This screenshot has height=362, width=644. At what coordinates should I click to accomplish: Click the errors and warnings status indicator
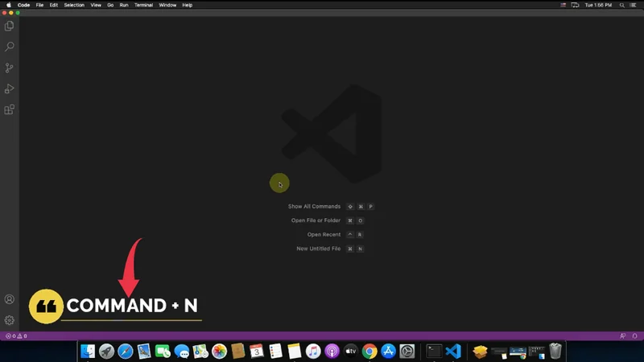click(16, 335)
